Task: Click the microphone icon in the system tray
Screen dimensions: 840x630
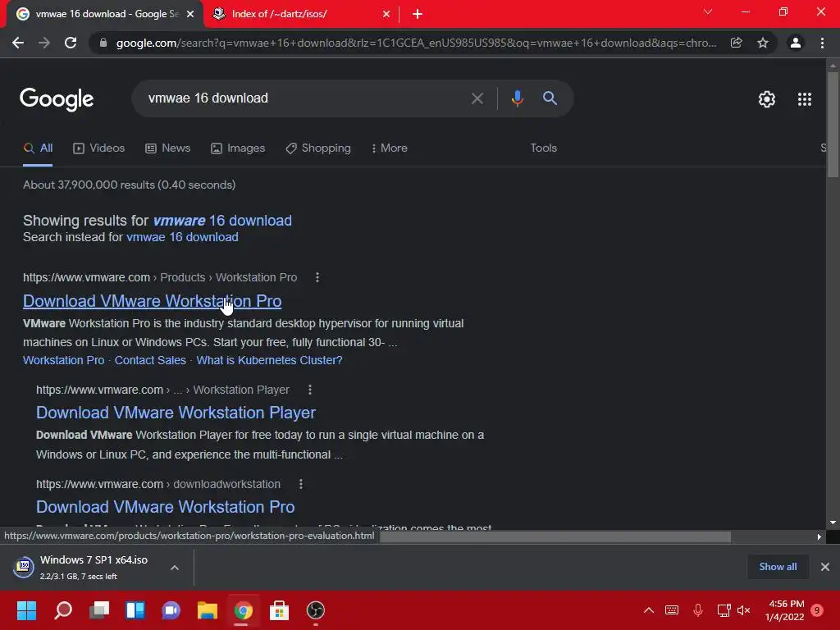Action: (x=697, y=610)
